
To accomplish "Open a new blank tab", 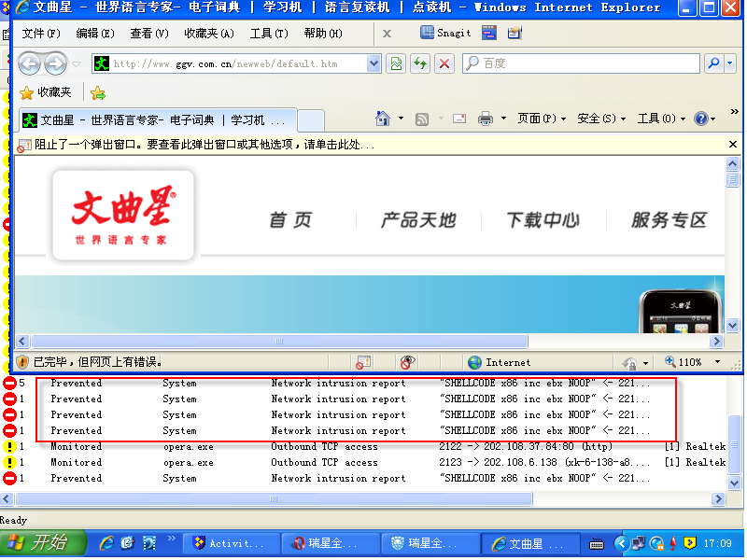I will pos(312,120).
